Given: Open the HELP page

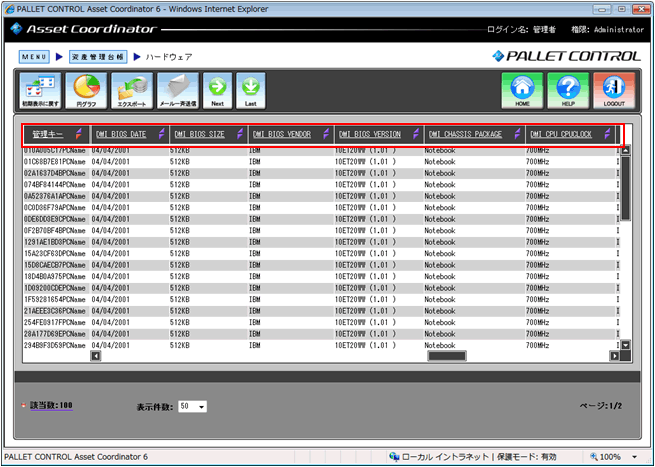Looking at the screenshot, I should [568, 91].
